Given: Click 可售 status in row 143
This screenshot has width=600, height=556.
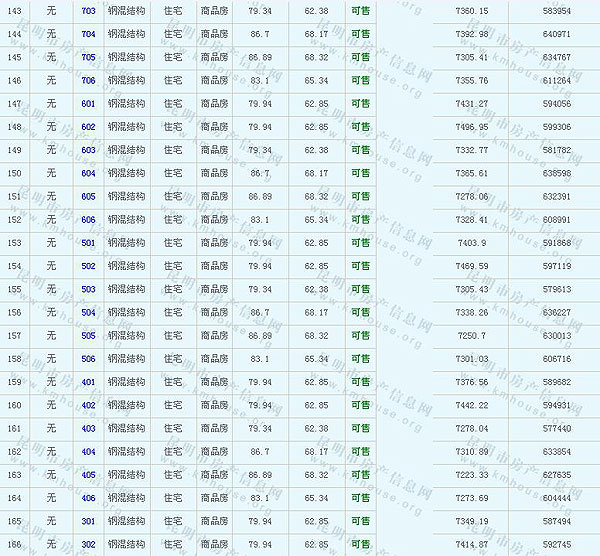Looking at the screenshot, I should 360,11.
